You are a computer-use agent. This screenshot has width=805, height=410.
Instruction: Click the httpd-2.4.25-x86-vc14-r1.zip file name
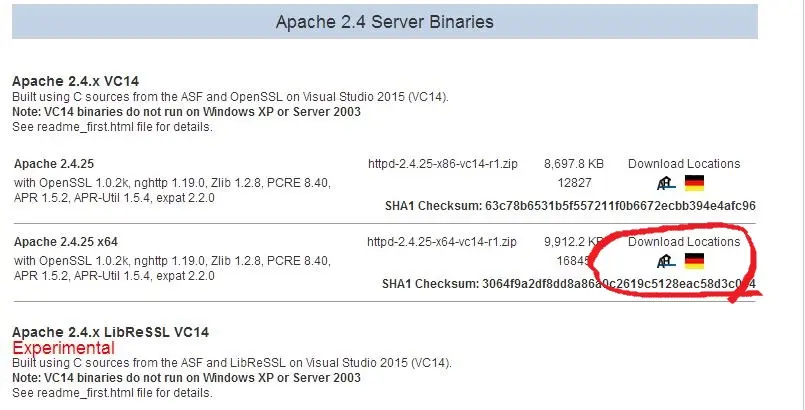pos(443,164)
